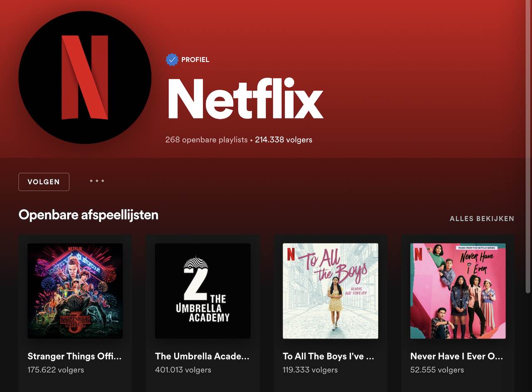Viewport: 532px width, 392px height.
Task: Click the '214.338 volgers' followers link
Action: coord(283,140)
